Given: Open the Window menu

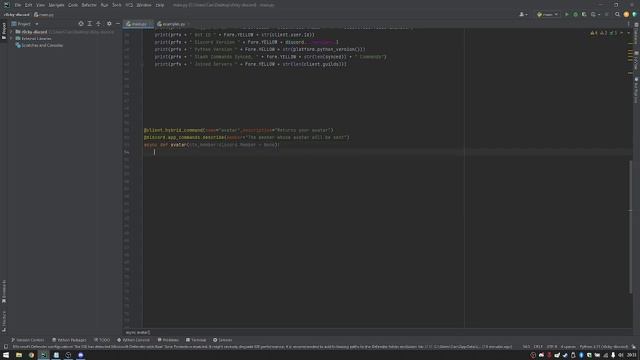Looking at the screenshot, I should click(x=144, y=5).
